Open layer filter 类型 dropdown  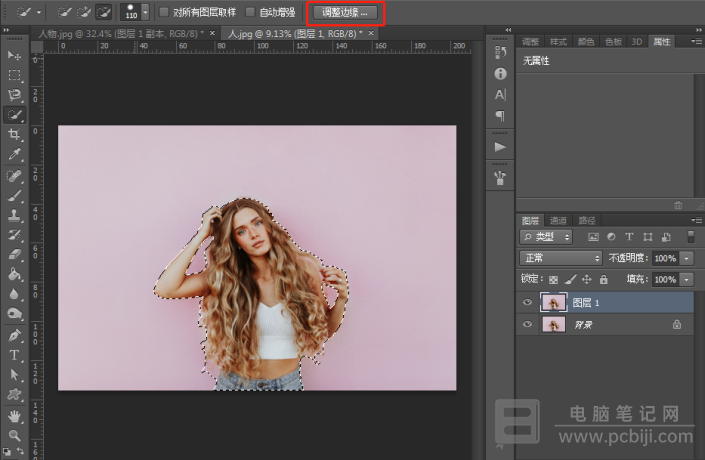click(546, 237)
